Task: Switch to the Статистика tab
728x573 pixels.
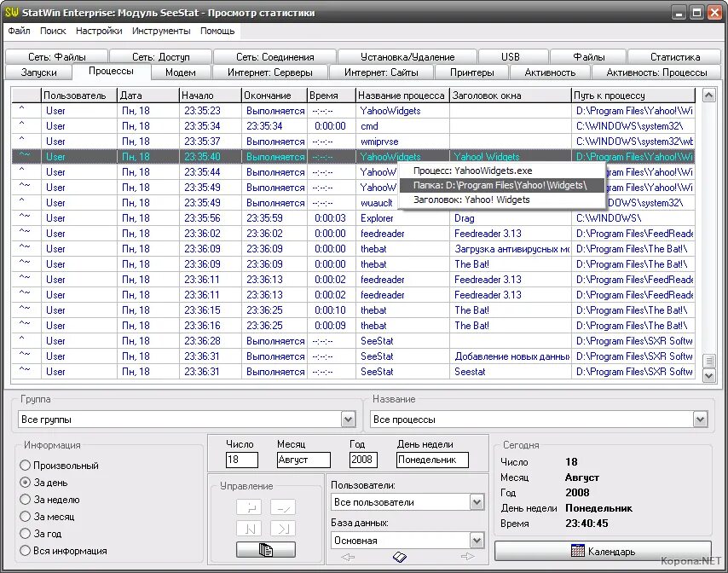Action: click(x=675, y=56)
